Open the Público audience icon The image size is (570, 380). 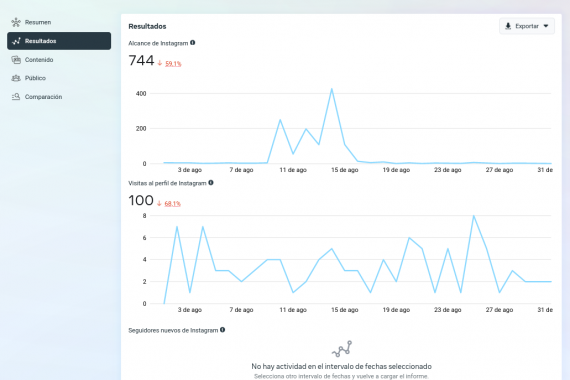pyautogui.click(x=16, y=78)
